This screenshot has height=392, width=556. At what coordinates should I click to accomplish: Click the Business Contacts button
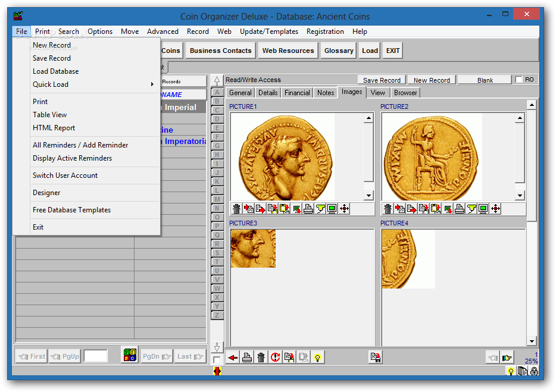click(221, 51)
